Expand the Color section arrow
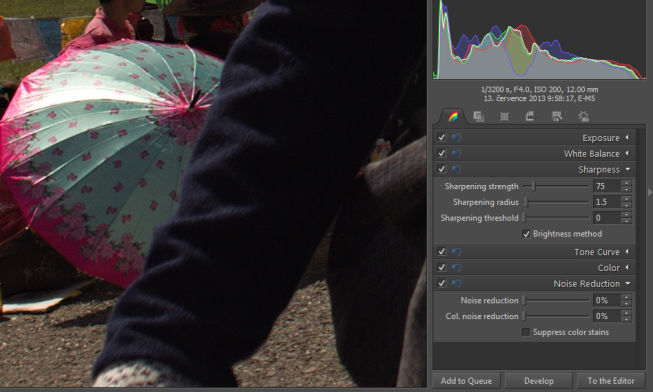The height and width of the screenshot is (392, 653). [x=627, y=267]
